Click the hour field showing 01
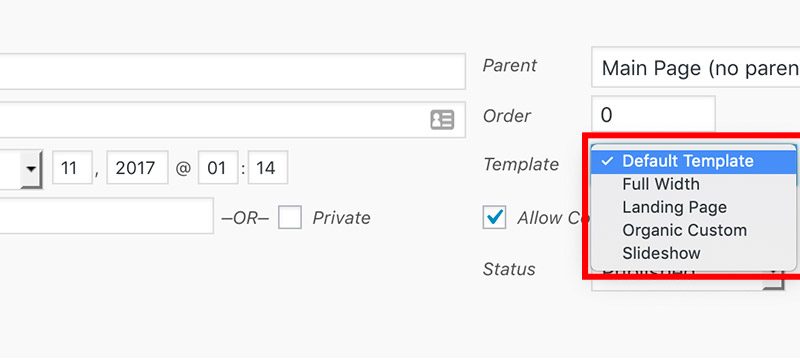The width and height of the screenshot is (800, 360). [218, 167]
